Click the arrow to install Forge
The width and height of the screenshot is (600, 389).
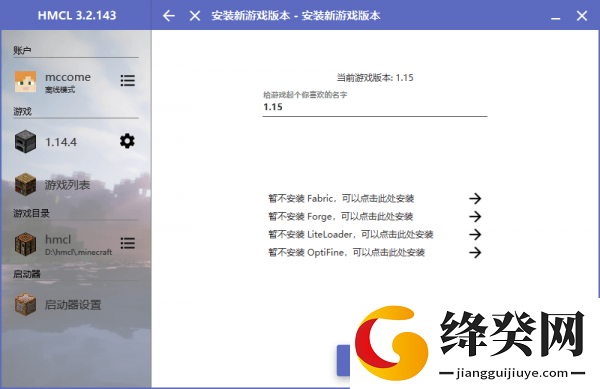pos(475,216)
